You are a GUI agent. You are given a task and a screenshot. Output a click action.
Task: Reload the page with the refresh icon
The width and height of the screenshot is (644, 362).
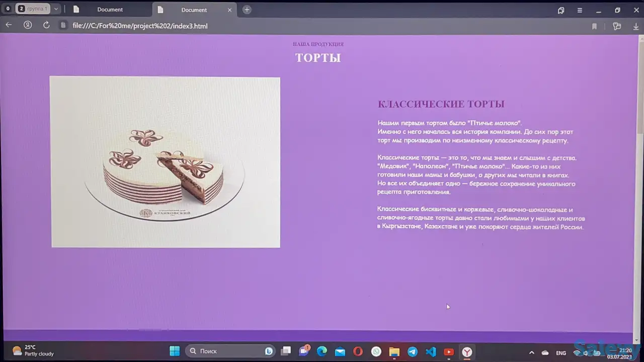click(x=46, y=25)
